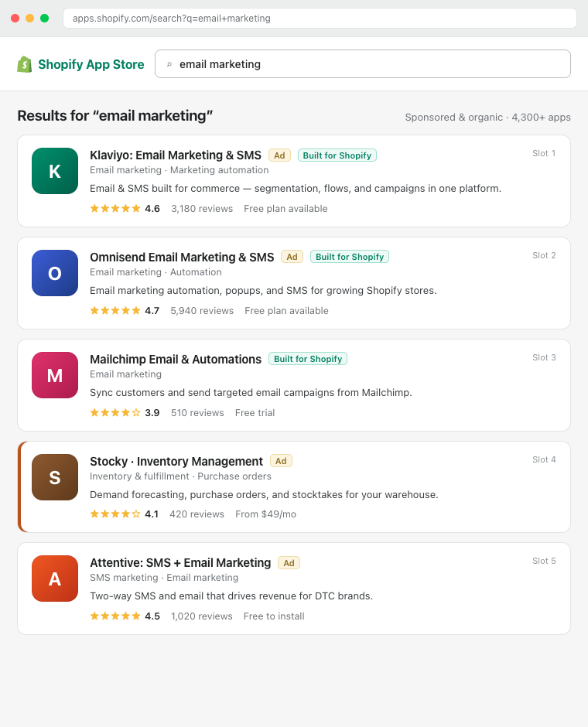Open the 5,940 reviews link for Omnisend
Image resolution: width=588 pixels, height=727 pixels.
(202, 311)
